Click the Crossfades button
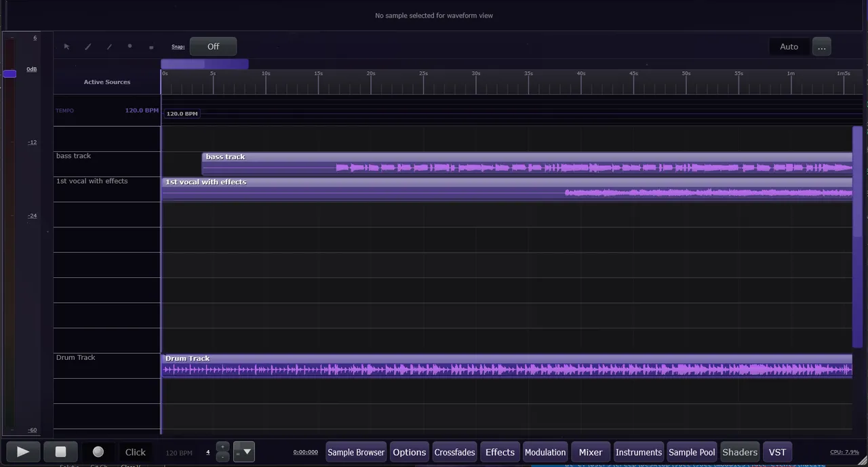The height and width of the screenshot is (467, 868). 454,452
